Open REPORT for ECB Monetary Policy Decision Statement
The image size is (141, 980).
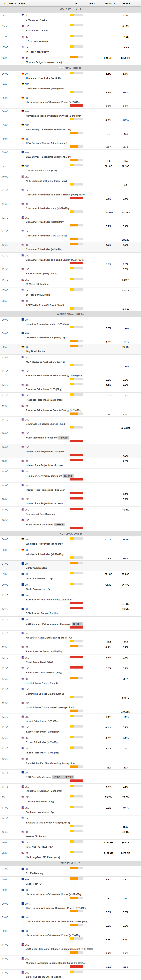77,624
